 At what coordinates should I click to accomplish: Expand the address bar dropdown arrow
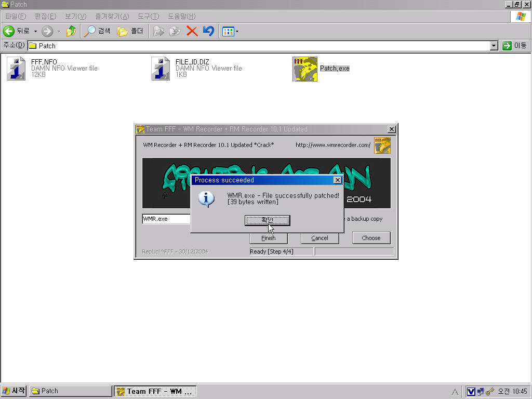[494, 46]
